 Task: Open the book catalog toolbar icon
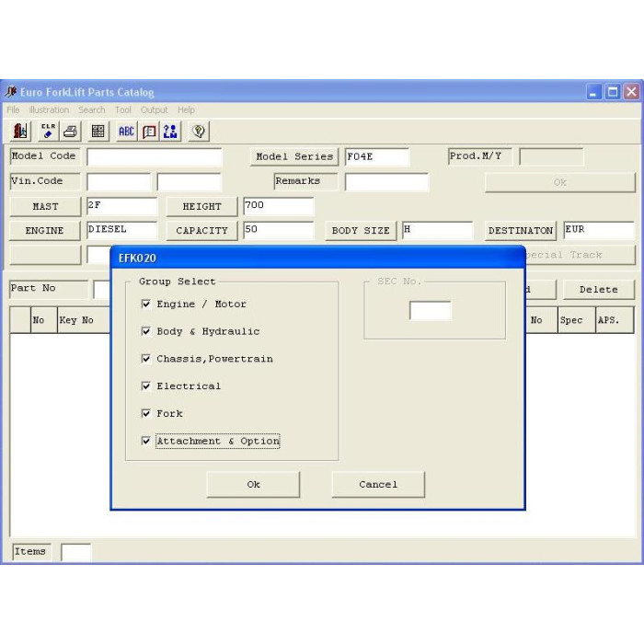tap(149, 132)
